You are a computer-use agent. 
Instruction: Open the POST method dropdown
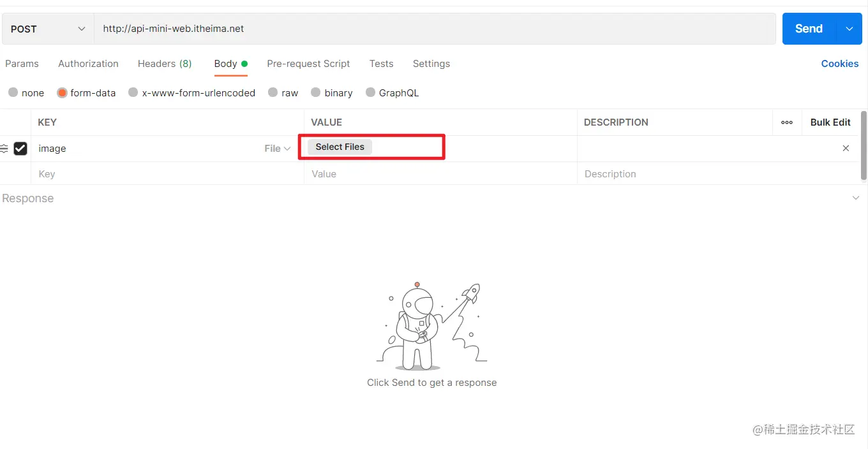pos(48,29)
